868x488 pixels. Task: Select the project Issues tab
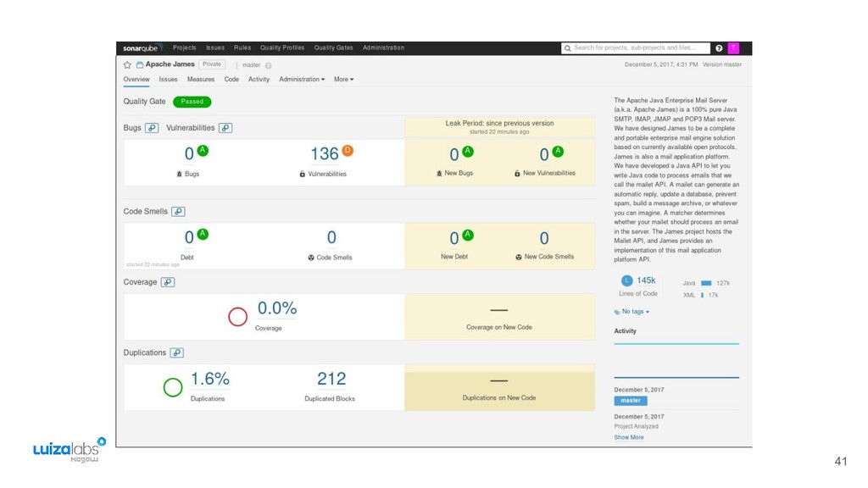click(x=169, y=79)
